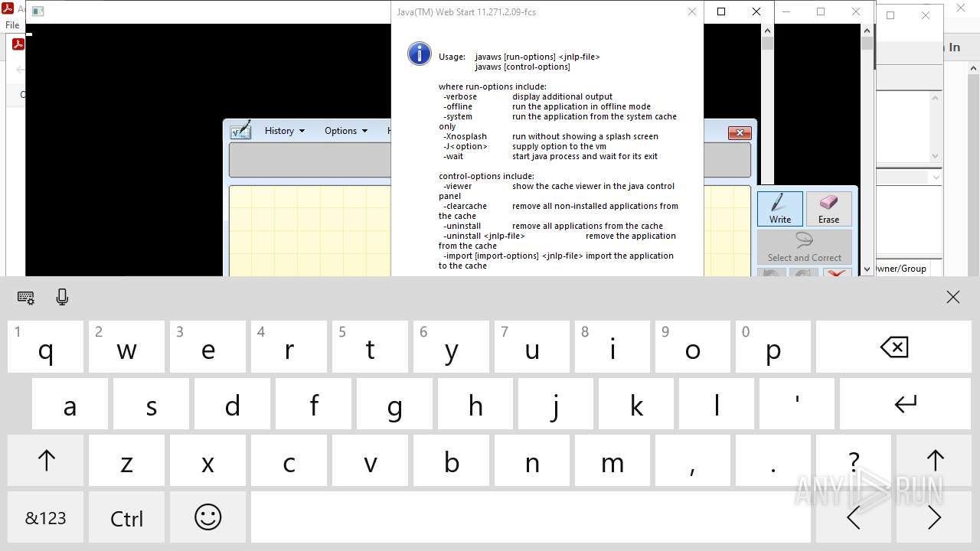Image resolution: width=980 pixels, height=551 pixels.
Task: Toggle the right shift key
Action: coord(935,461)
